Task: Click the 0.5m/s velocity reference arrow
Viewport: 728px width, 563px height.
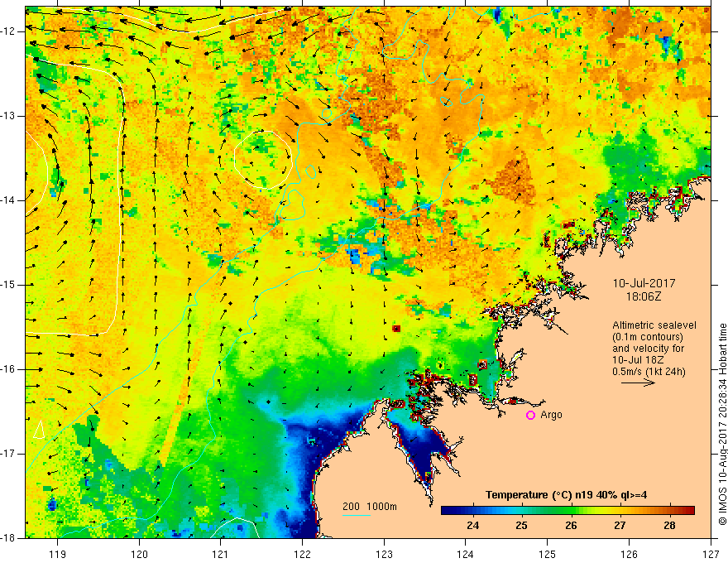Action: (x=638, y=383)
